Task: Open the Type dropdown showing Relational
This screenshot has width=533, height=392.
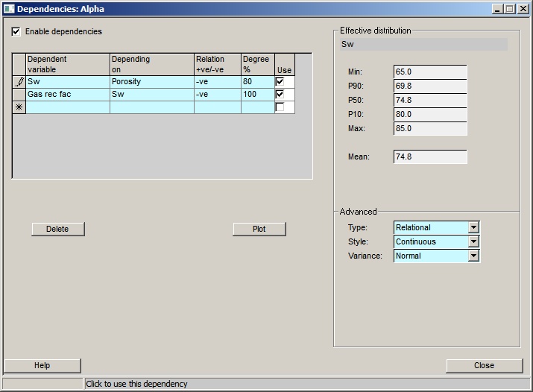Action: [473, 227]
